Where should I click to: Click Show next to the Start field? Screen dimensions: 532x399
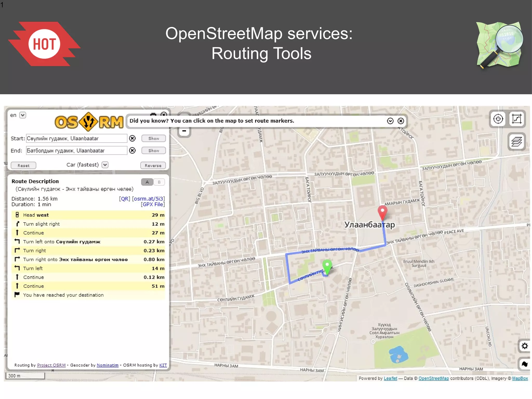click(154, 138)
